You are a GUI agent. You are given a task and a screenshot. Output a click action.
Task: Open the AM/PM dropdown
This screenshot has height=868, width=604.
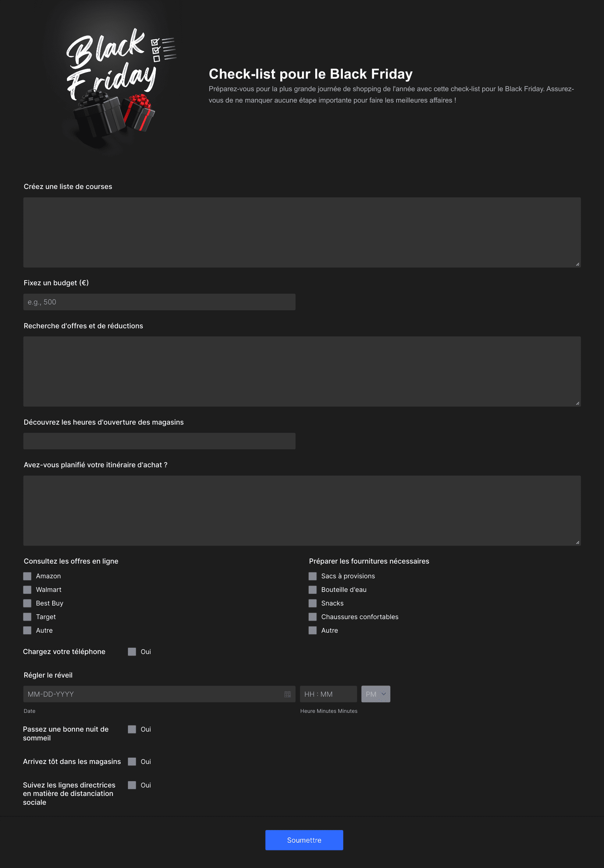click(x=375, y=694)
